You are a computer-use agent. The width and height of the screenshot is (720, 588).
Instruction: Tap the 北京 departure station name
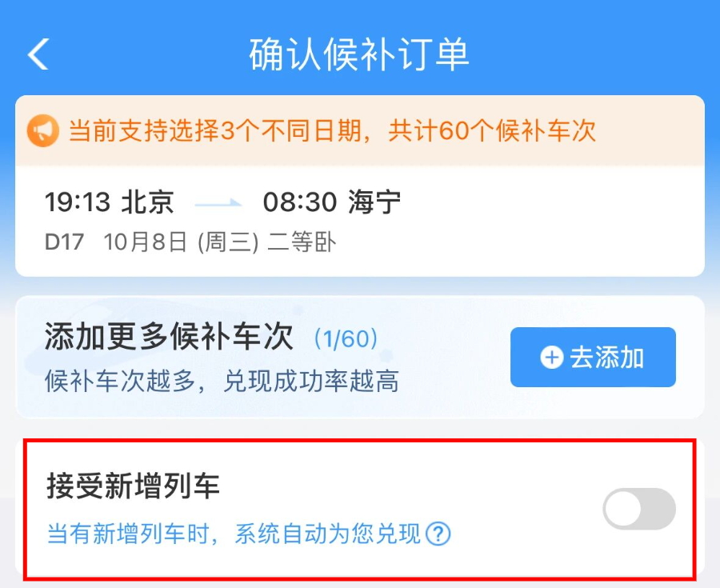(148, 203)
